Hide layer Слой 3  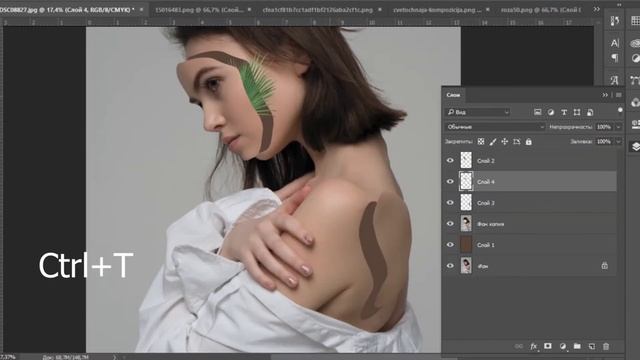450,202
